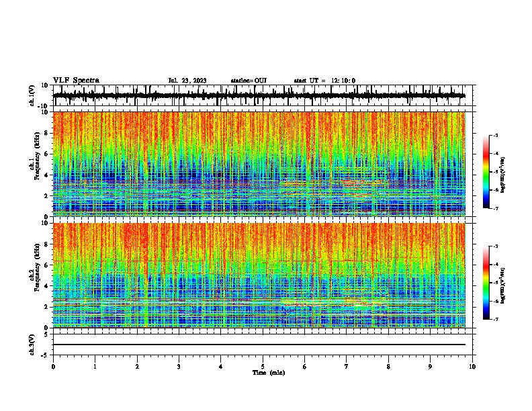This screenshot has width=532, height=411.
Task: Click time-axis tick label "5"
Action: pyautogui.click(x=263, y=367)
